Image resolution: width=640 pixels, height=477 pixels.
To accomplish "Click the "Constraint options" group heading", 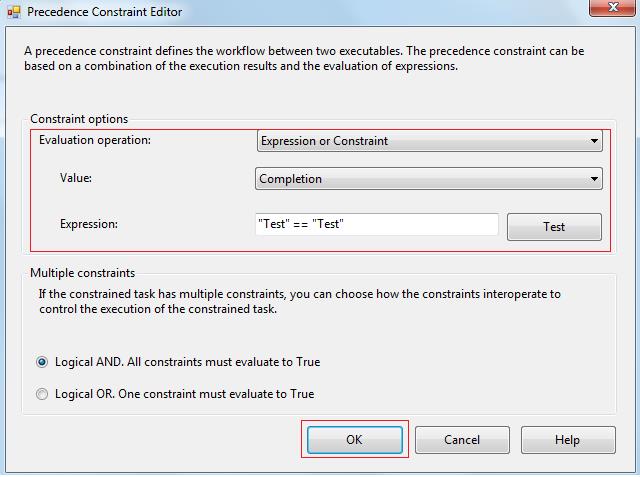I will click(79, 119).
